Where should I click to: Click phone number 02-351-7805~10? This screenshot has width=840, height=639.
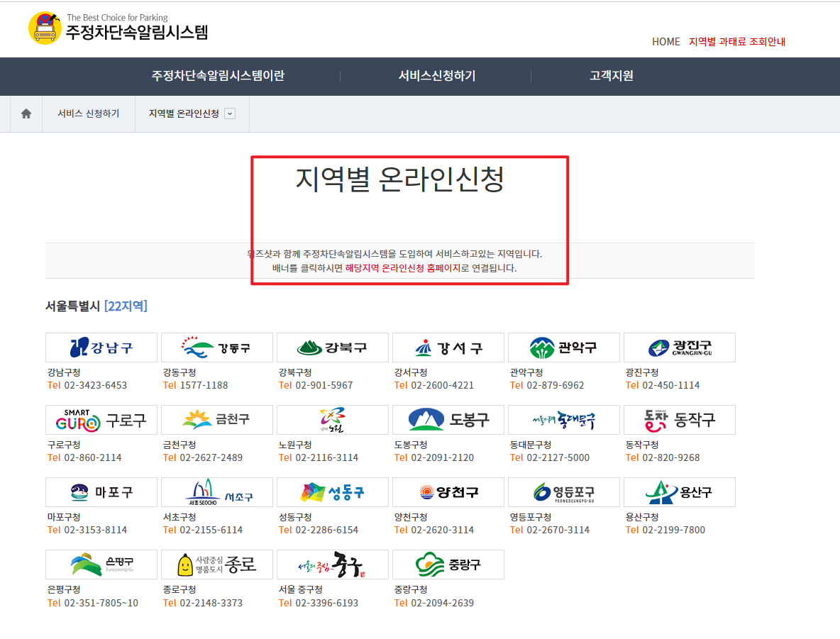(x=101, y=603)
